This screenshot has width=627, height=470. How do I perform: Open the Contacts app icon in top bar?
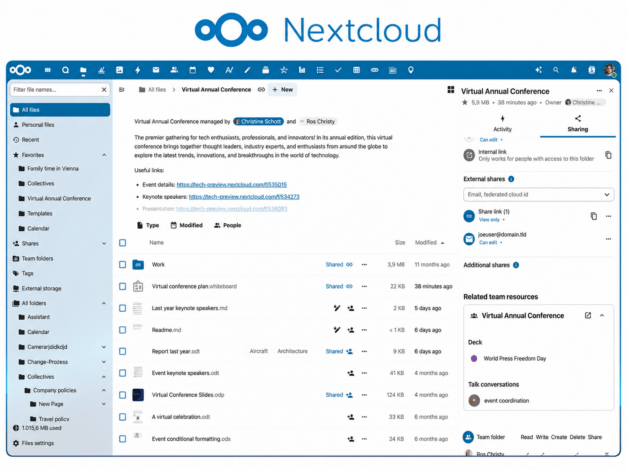point(174,70)
